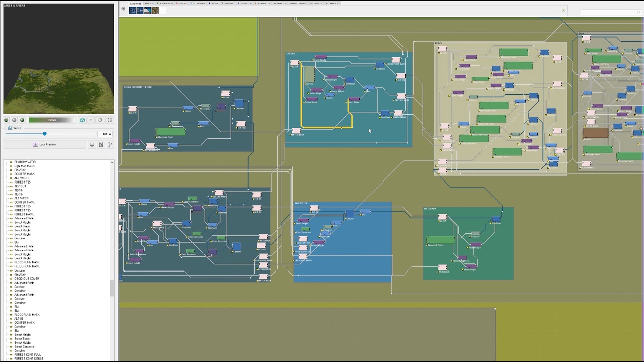Click the device list scrollbar up arrow

click(x=112, y=162)
